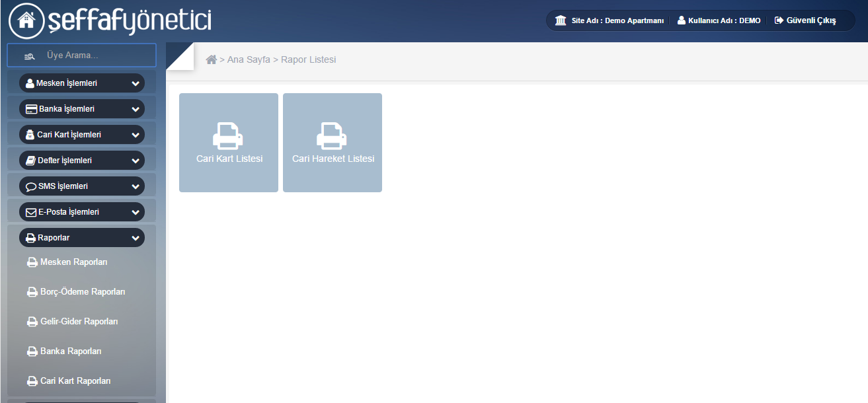Log out with Güvenli Çıkış
Viewport: 868px width, 403px height.
point(805,20)
